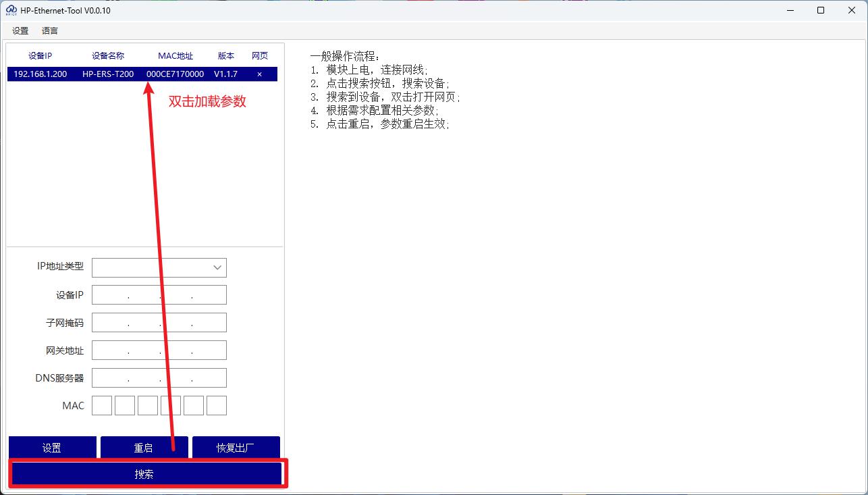Image resolution: width=868 pixels, height=495 pixels.
Task: Select the HP-ERS-T200 device row
Action: pos(108,74)
